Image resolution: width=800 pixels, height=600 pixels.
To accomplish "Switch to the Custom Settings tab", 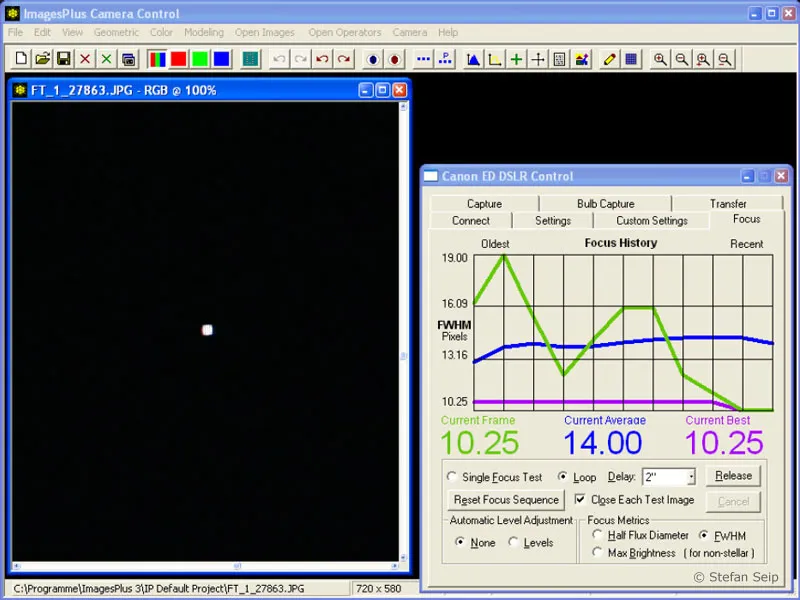I will 652,221.
